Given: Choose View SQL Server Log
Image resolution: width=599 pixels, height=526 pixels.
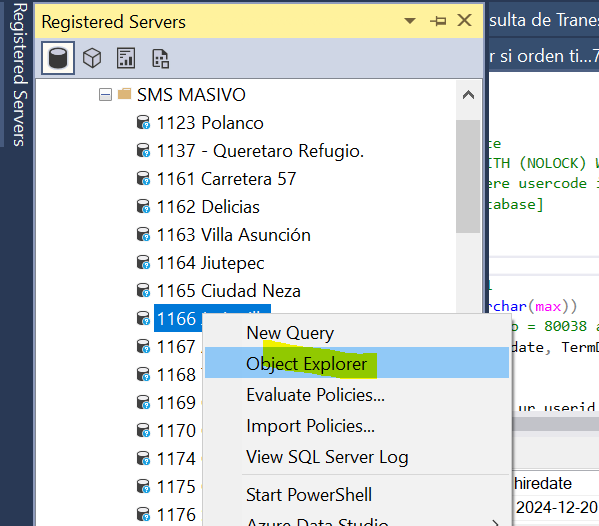Looking at the screenshot, I should (x=357, y=457).
